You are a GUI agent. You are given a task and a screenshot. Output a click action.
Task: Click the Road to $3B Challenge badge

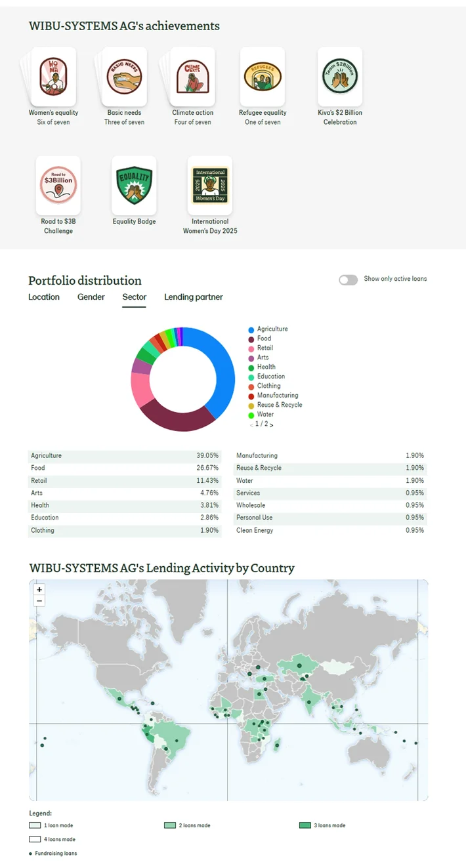(x=58, y=185)
